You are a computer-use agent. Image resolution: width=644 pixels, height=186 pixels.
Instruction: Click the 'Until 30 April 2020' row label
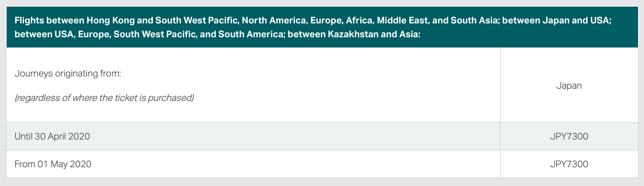click(x=52, y=137)
